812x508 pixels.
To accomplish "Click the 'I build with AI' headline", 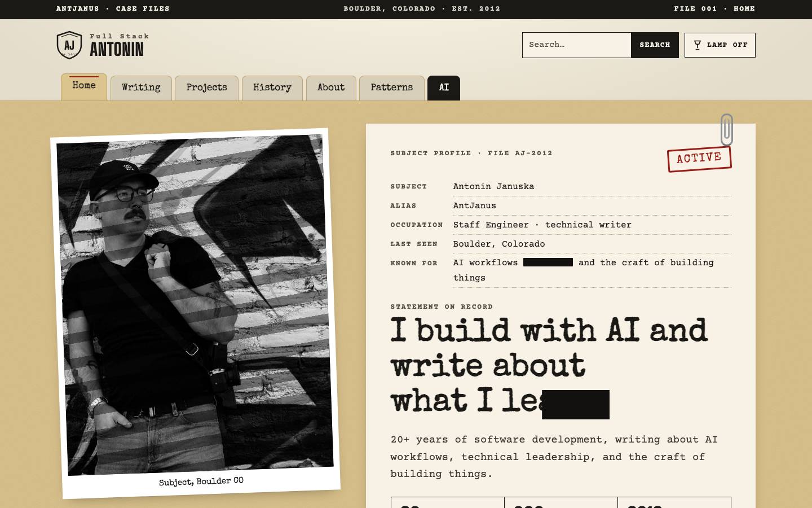I will coord(549,365).
